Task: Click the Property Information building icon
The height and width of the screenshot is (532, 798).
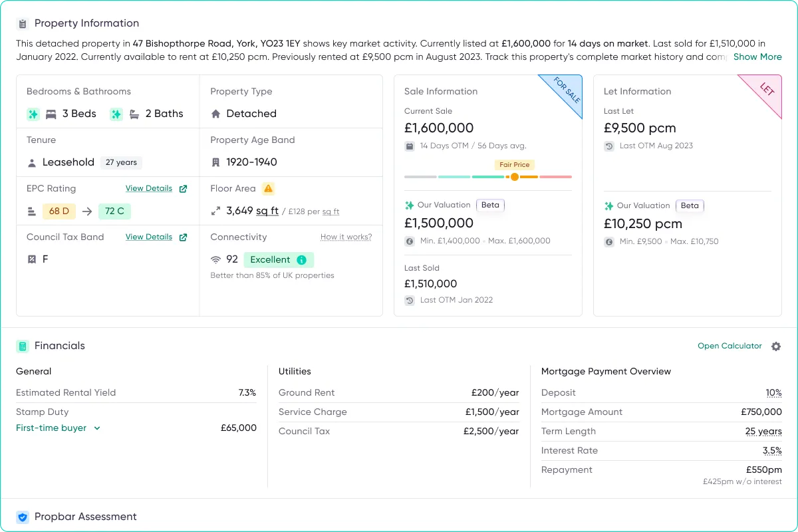Action: (23, 23)
